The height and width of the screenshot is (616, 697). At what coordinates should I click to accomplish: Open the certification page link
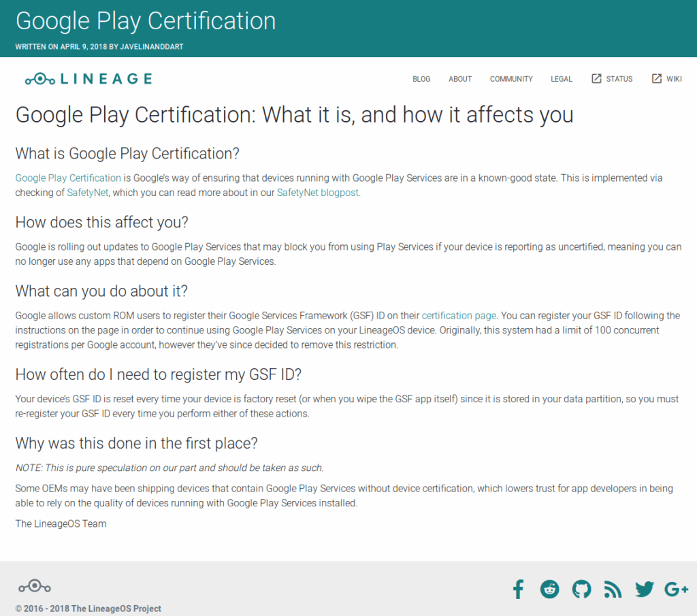pyautogui.click(x=459, y=316)
